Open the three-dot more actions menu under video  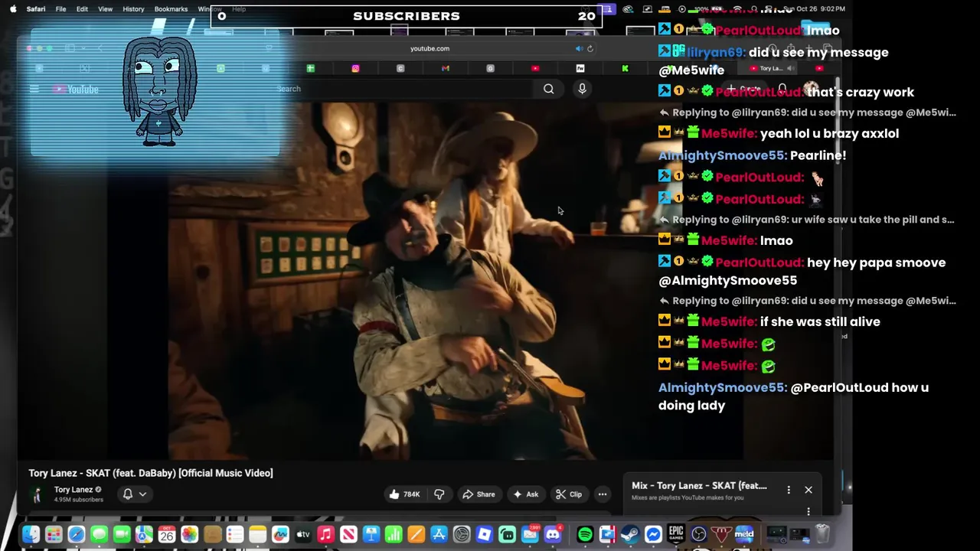[603, 494]
